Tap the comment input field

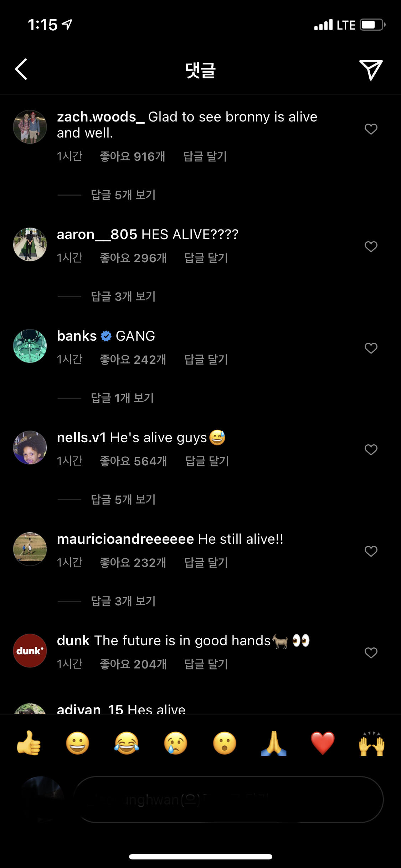[x=228, y=800]
